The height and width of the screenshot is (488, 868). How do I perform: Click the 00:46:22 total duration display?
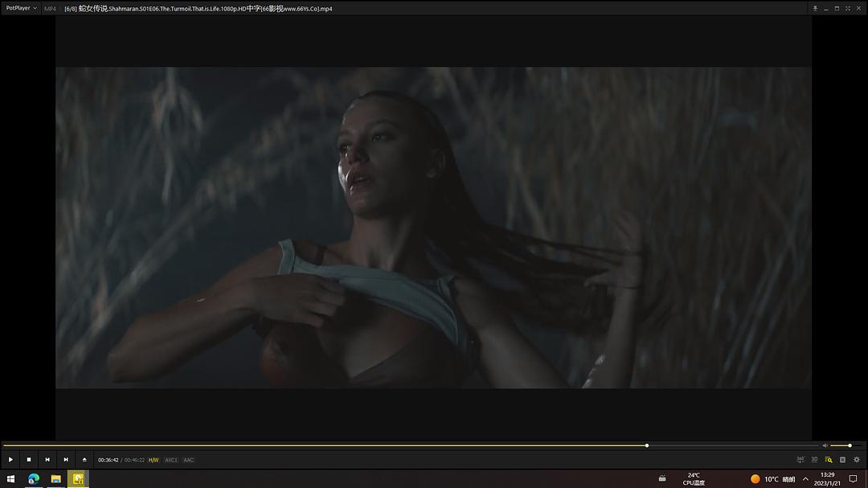[x=134, y=461]
